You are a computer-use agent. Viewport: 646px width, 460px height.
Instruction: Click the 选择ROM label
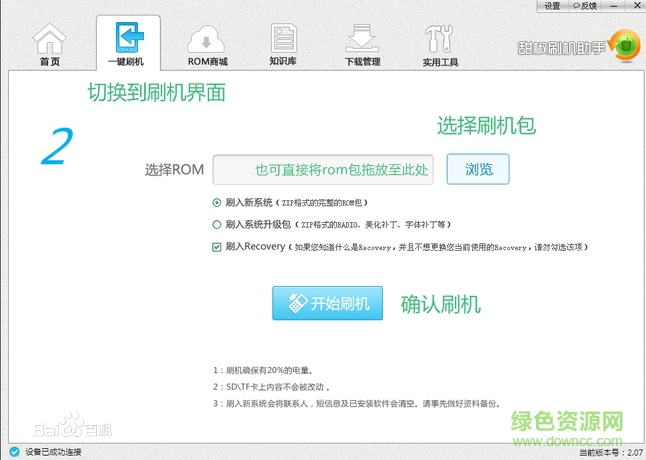point(174,170)
